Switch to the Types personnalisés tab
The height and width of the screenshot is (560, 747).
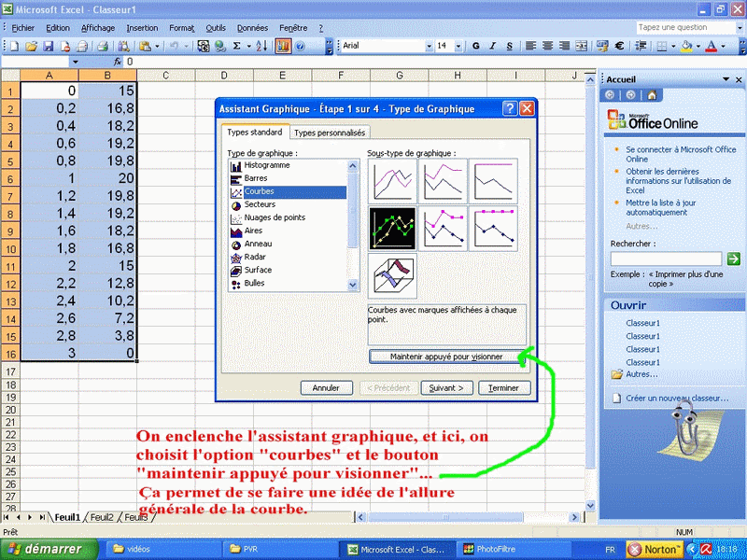click(330, 133)
